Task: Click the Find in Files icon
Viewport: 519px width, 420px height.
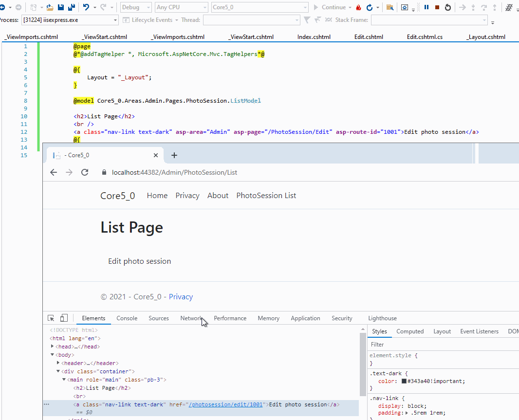Action: pos(390,7)
